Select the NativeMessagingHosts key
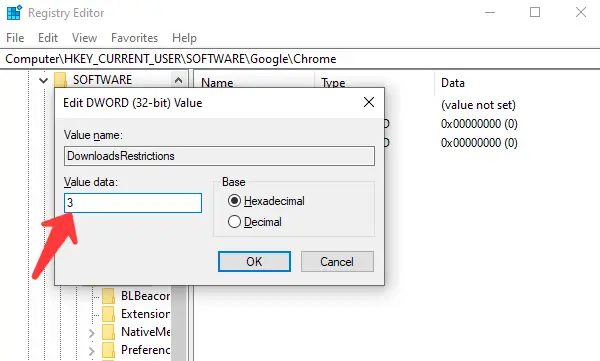This screenshot has width=600, height=361. pyautogui.click(x=145, y=332)
